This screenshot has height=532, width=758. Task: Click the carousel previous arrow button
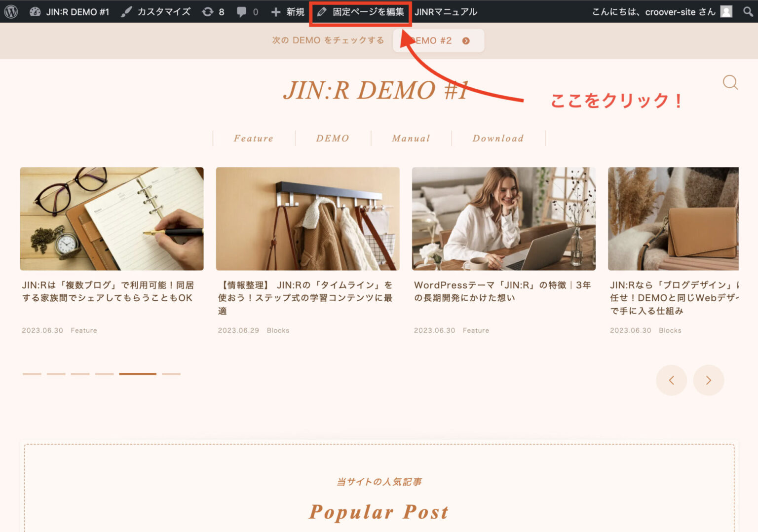672,380
